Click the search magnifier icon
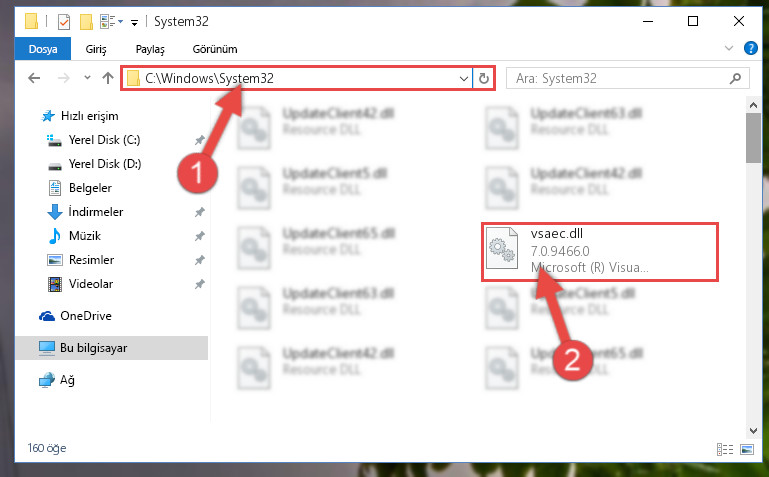The height and width of the screenshot is (477, 769). click(x=735, y=78)
